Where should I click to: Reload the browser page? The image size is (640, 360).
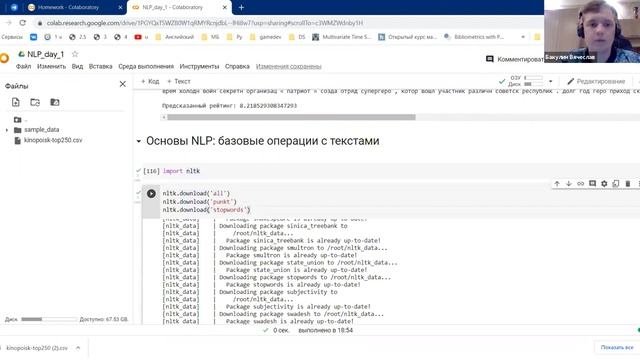click(23, 23)
